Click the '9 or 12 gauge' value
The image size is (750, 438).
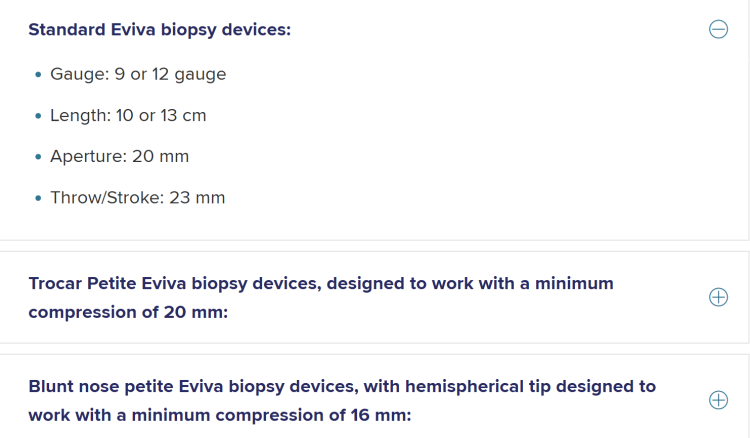pos(170,74)
